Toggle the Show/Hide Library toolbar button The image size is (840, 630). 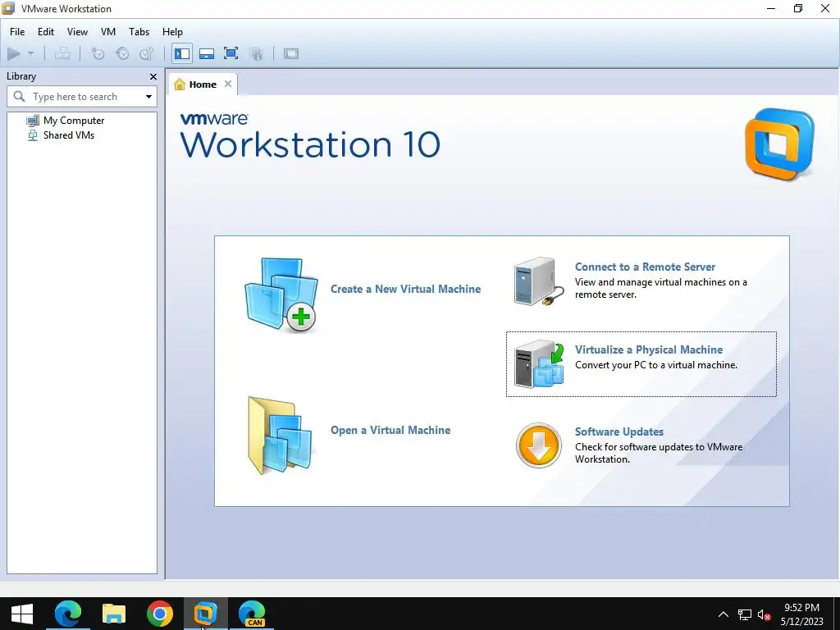[x=182, y=53]
